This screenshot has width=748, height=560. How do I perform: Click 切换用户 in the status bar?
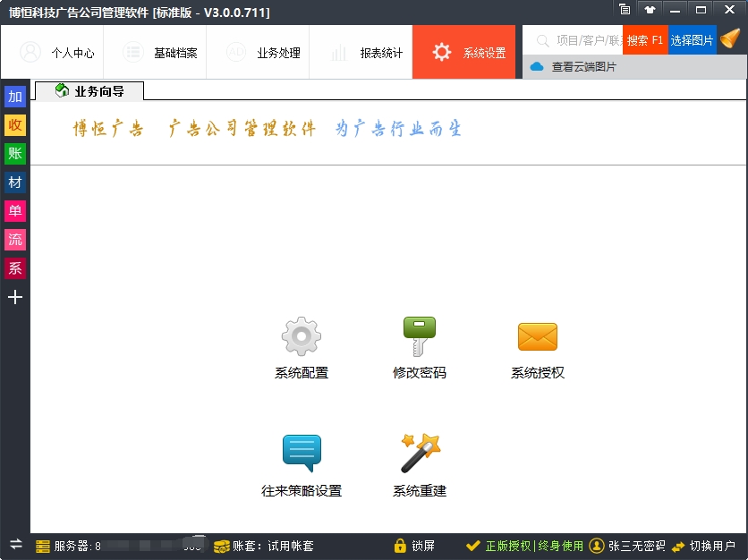coord(712,546)
